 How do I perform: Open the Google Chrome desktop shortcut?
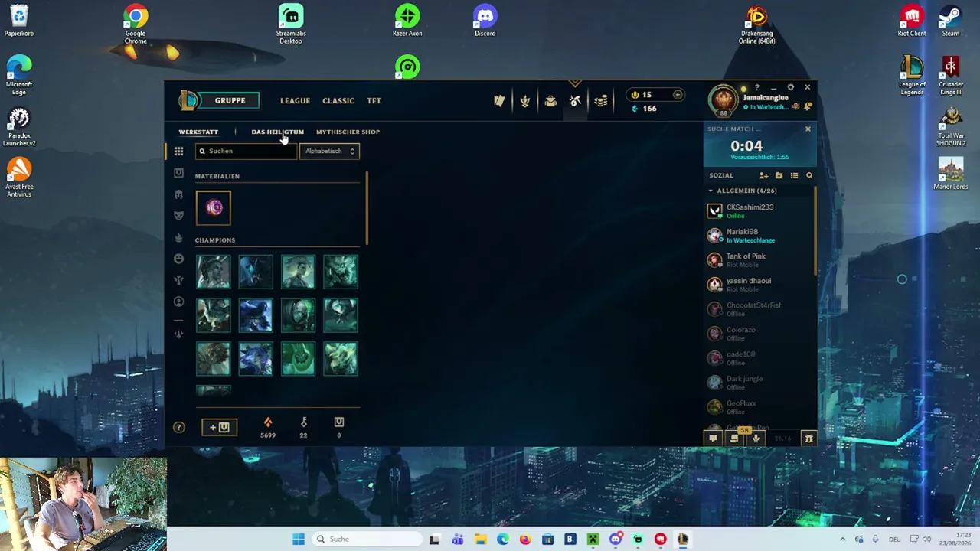[x=136, y=24]
